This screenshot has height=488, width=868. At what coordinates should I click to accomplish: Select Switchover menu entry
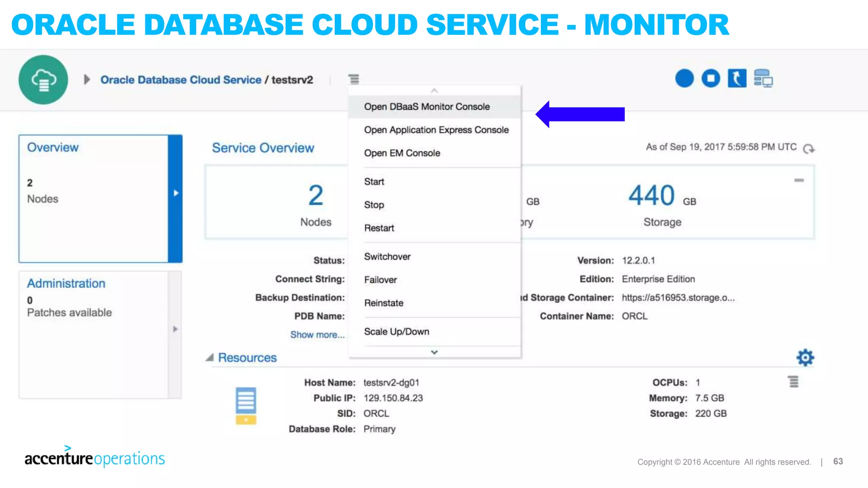434,257
